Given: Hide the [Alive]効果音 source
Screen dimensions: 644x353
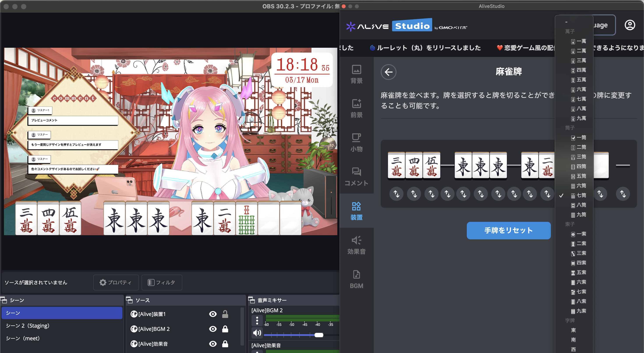Looking at the screenshot, I should [213, 344].
